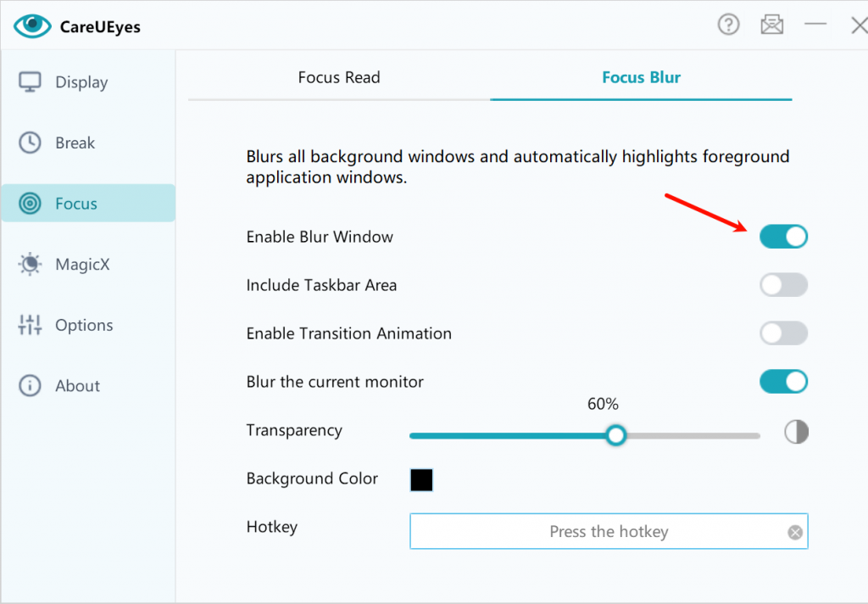Open the MagicX section label
This screenshot has height=604, width=868.
point(82,265)
